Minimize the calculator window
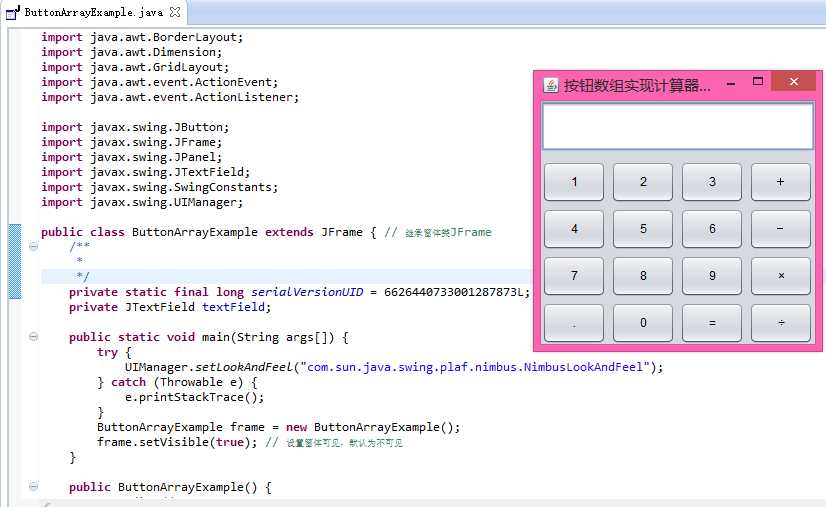Screen dimensions: 826x507 coord(731,84)
